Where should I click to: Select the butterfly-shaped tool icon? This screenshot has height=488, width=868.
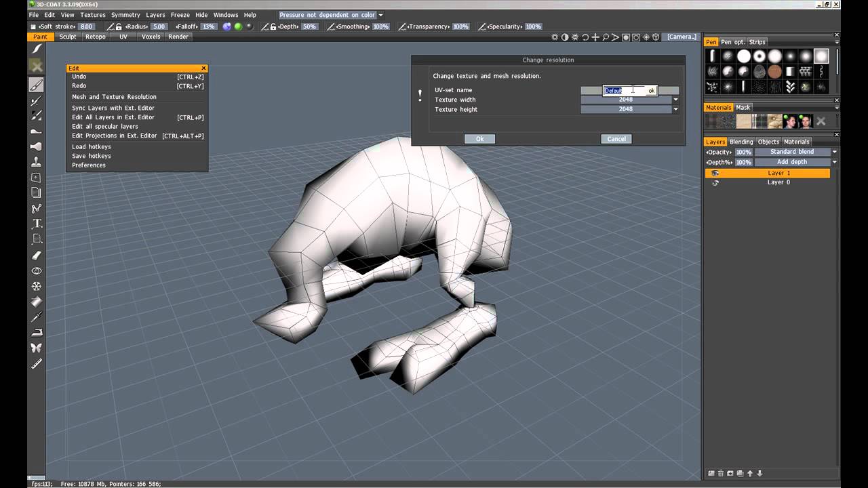point(37,348)
